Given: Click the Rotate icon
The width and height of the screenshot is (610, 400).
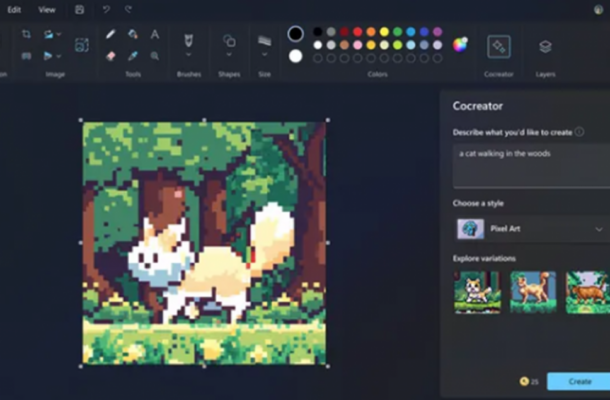Looking at the screenshot, I should point(48,34).
